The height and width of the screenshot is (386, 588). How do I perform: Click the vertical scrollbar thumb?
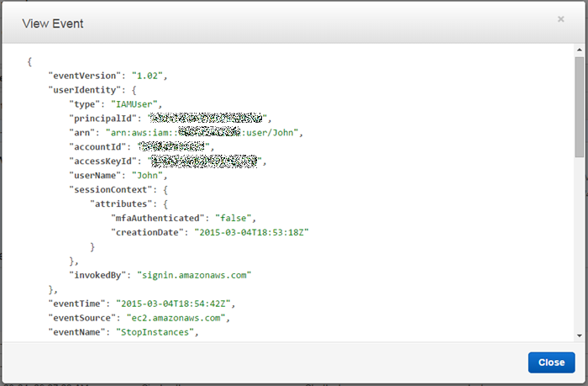tap(579, 105)
